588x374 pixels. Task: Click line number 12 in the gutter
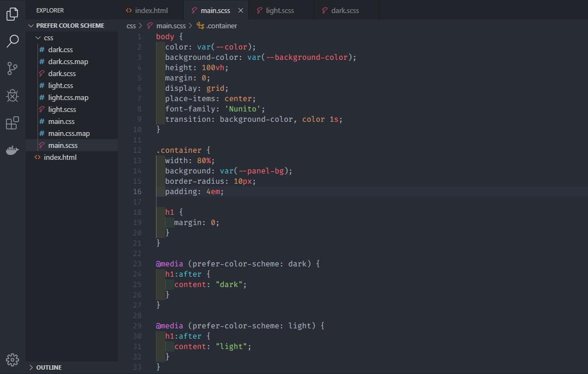pyautogui.click(x=137, y=150)
